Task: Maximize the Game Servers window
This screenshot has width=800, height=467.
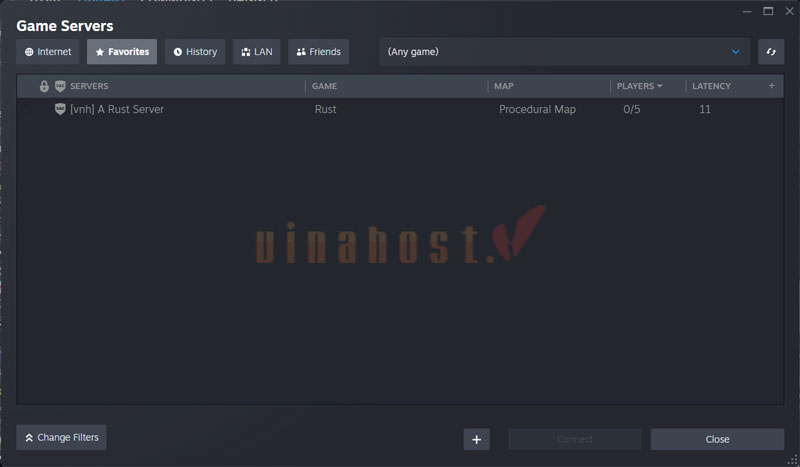Action: point(768,11)
